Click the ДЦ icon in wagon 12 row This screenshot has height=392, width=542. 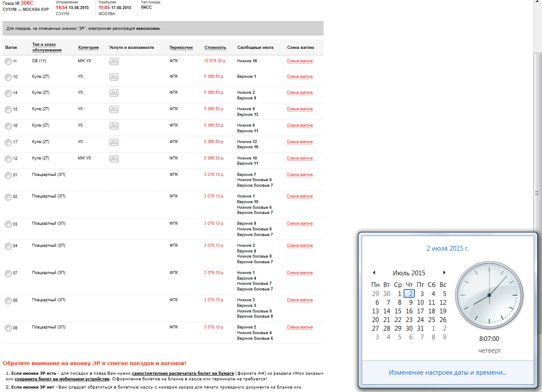(114, 159)
